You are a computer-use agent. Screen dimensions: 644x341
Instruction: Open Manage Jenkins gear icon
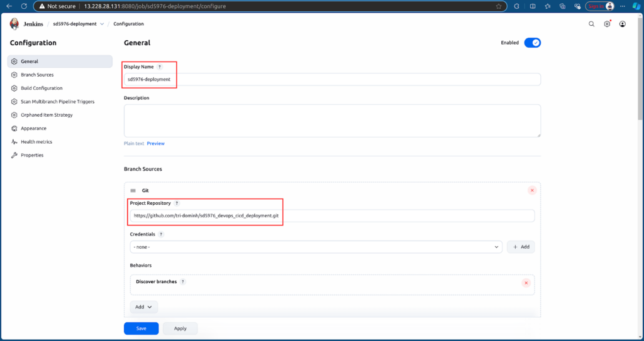607,24
